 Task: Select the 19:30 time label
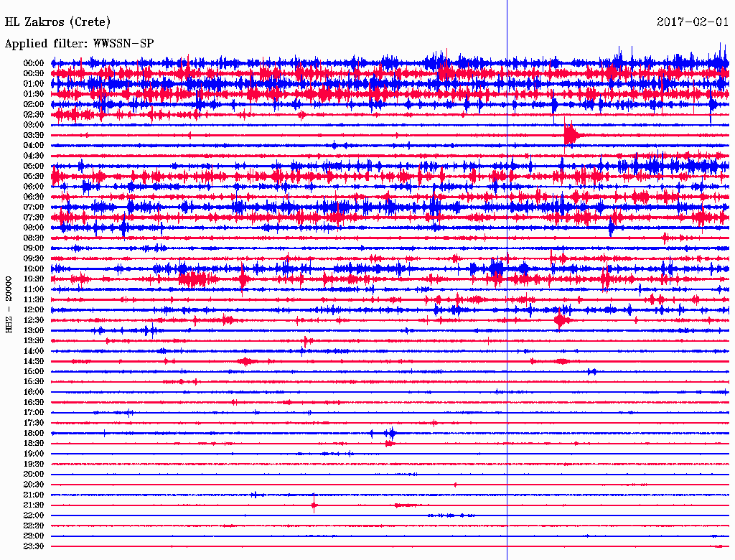[34, 464]
